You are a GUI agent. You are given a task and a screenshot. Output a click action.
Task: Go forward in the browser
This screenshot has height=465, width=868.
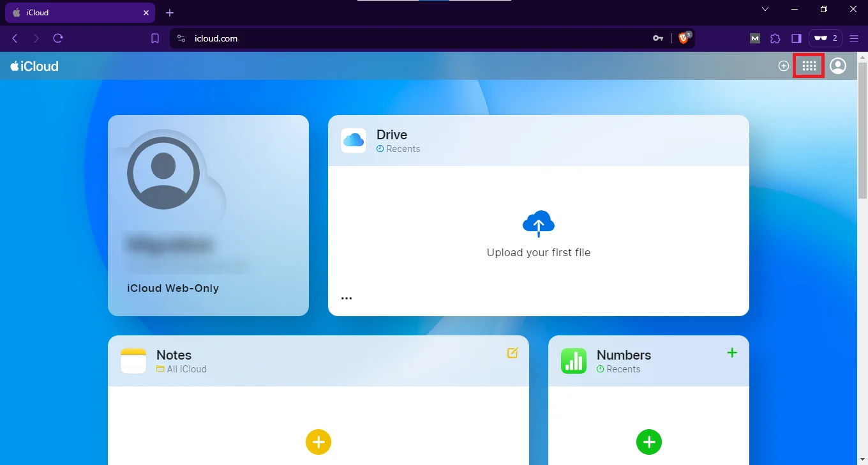click(36, 38)
